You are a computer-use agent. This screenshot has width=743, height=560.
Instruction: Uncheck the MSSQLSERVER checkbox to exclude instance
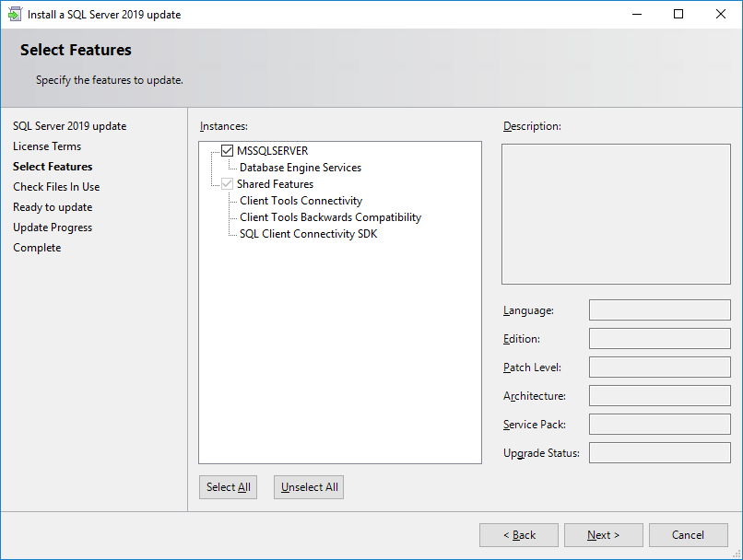click(x=227, y=150)
